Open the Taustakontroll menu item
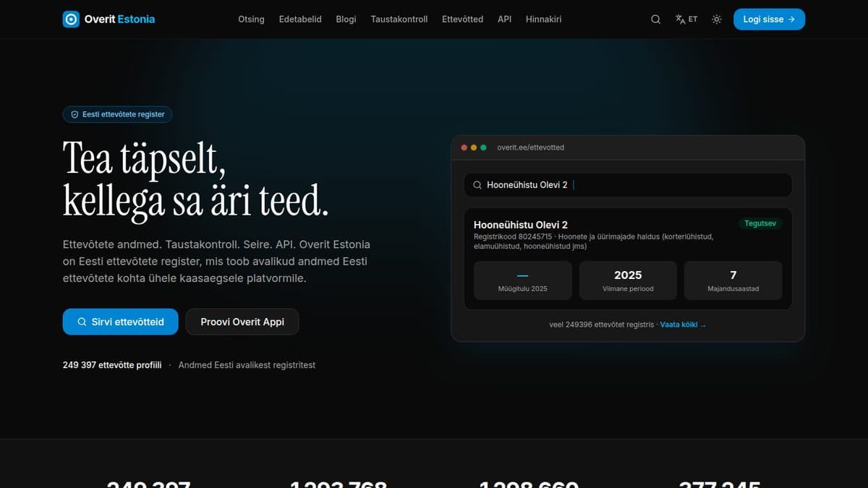868x488 pixels. (x=399, y=20)
